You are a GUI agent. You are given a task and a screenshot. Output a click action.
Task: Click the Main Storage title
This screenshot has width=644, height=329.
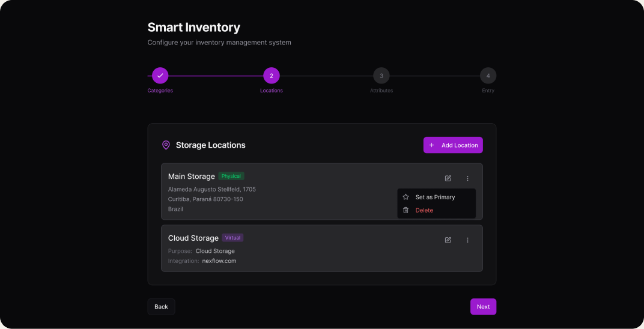point(192,177)
